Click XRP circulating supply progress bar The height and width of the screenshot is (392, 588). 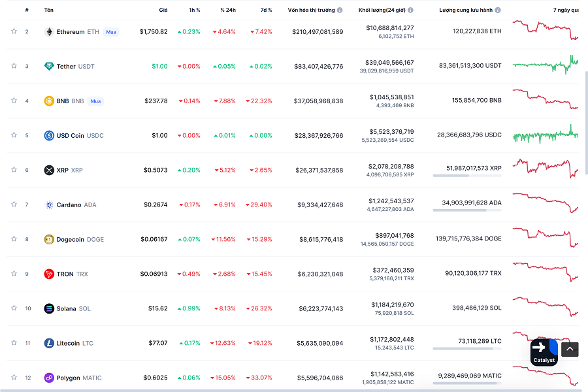pyautogui.click(x=467, y=176)
